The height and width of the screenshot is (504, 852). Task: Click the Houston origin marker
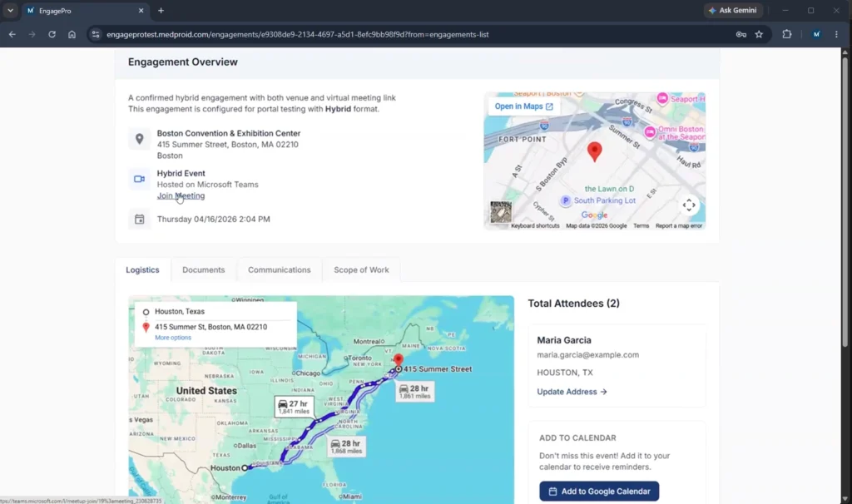click(x=245, y=467)
